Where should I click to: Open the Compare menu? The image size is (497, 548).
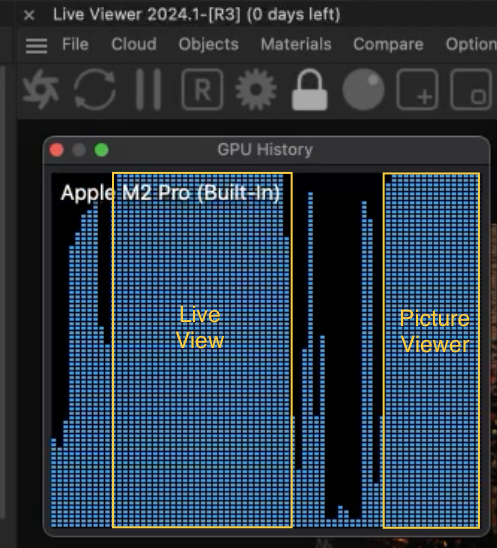pos(388,44)
